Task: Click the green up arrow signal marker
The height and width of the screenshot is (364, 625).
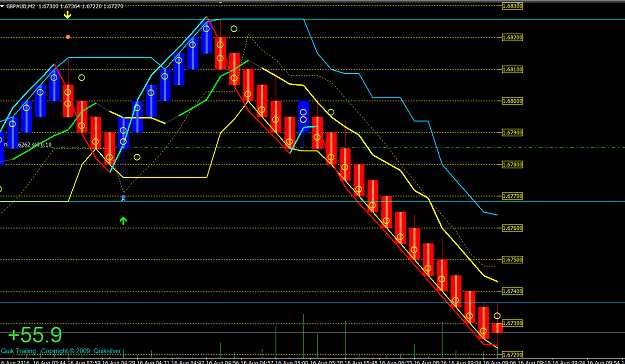Action: [123, 220]
